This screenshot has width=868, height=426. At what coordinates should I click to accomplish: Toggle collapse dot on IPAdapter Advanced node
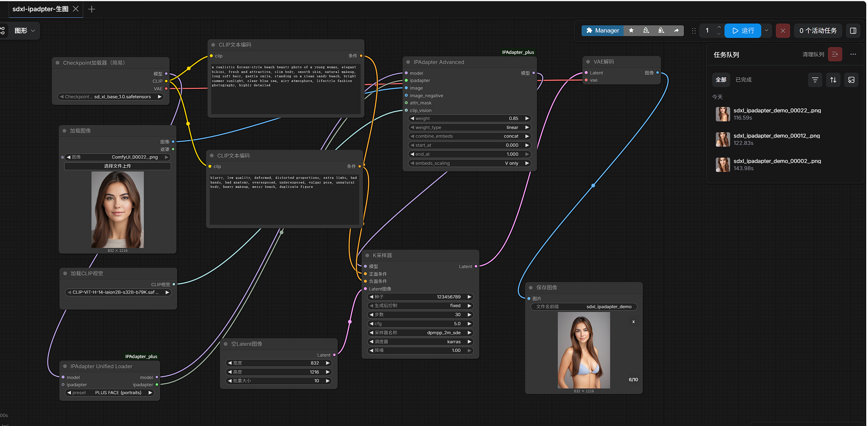[x=408, y=62]
